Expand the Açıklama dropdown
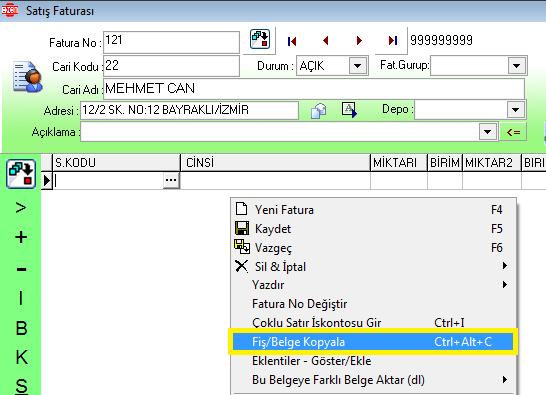 (488, 132)
